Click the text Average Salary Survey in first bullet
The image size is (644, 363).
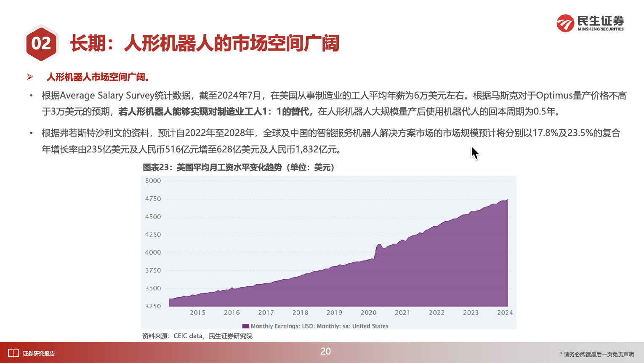107,96
